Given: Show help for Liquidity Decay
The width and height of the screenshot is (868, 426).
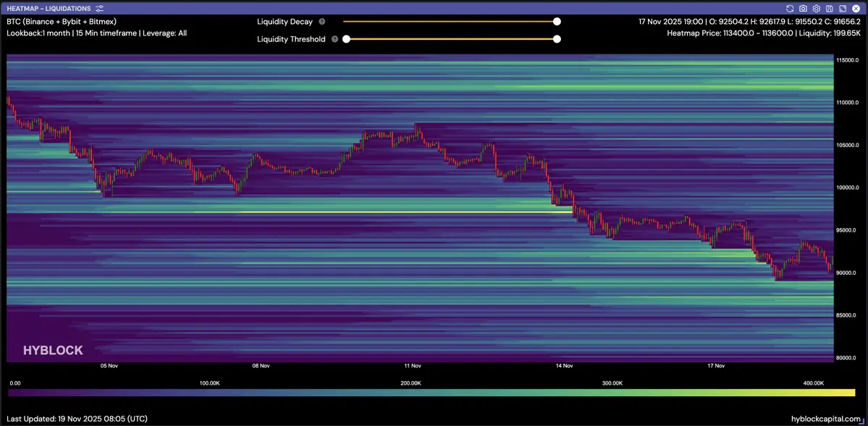Looking at the screenshot, I should pos(322,22).
